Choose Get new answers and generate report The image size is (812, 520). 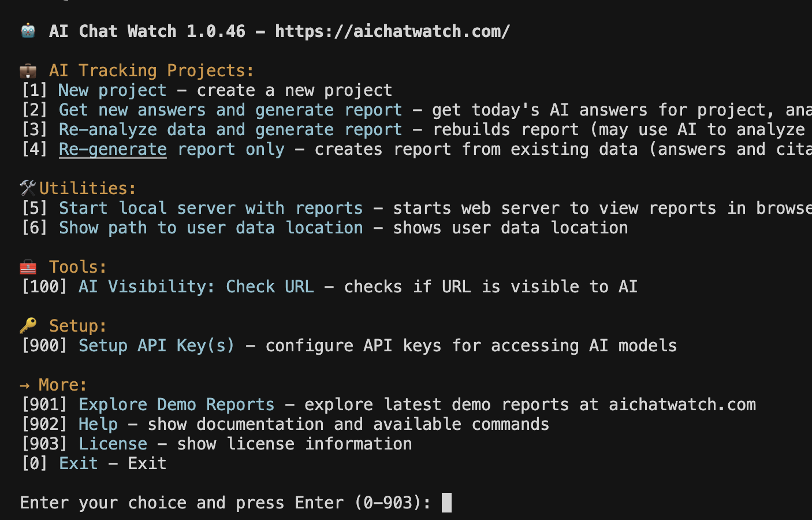pyautogui.click(x=230, y=110)
